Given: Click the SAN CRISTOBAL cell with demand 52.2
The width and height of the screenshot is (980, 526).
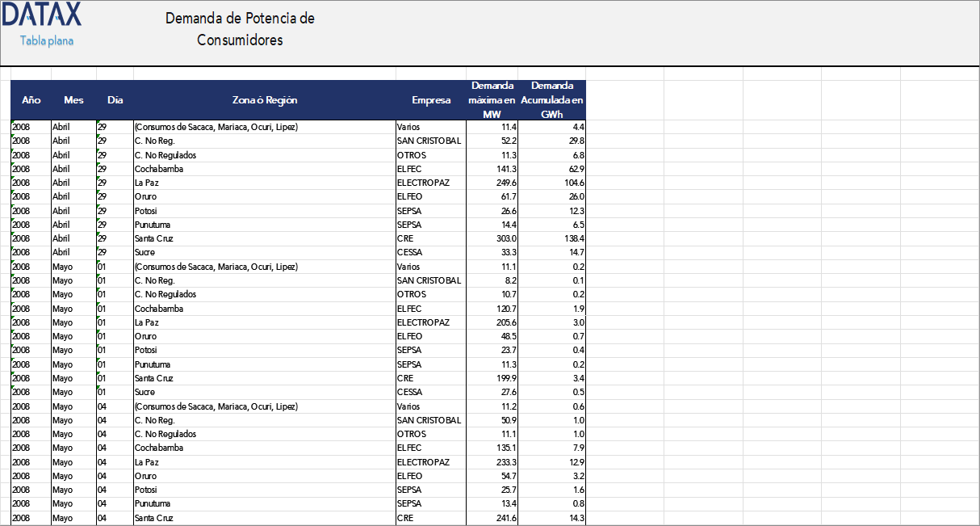Looking at the screenshot, I should coord(431,141).
